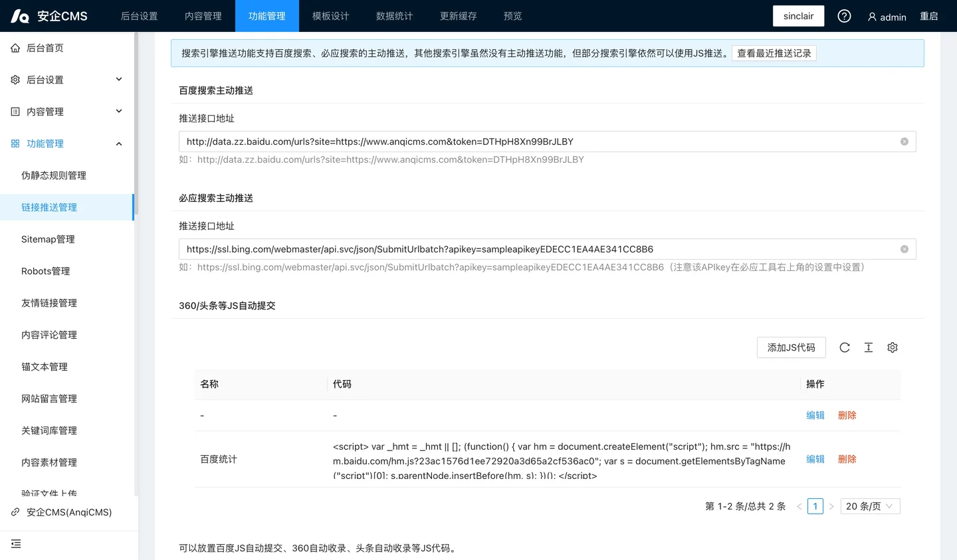Click the link icon beside 安企CMS(AnqiCMS)

[15, 512]
